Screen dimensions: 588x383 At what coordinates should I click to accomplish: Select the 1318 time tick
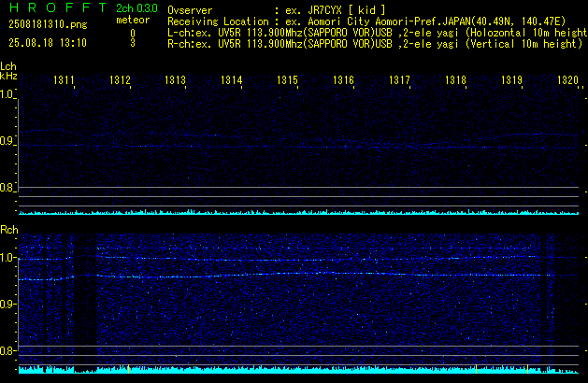point(455,80)
